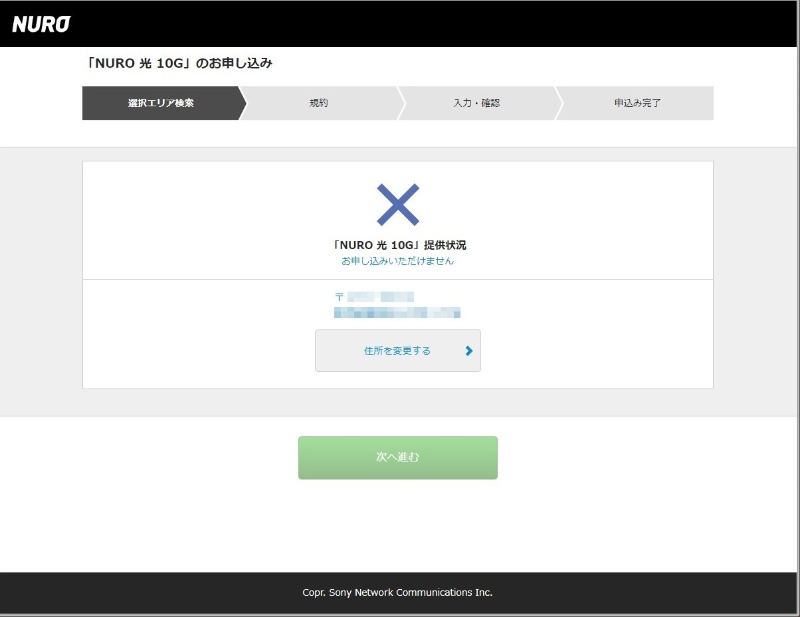Click the NURO logo in the header
The width and height of the screenshot is (800, 617).
click(41, 25)
